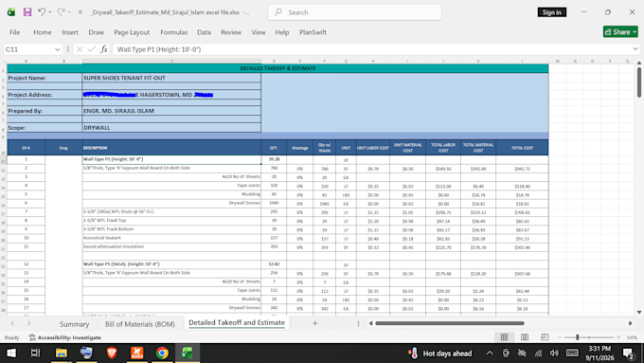Viewport: 644px width, 363px height.
Task: Click the 54% zoom level
Action: (632, 337)
